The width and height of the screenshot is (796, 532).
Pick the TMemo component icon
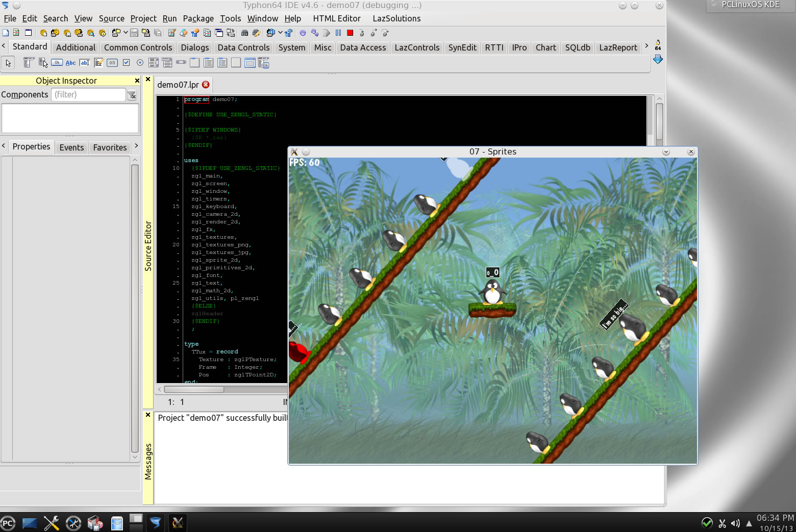point(98,63)
